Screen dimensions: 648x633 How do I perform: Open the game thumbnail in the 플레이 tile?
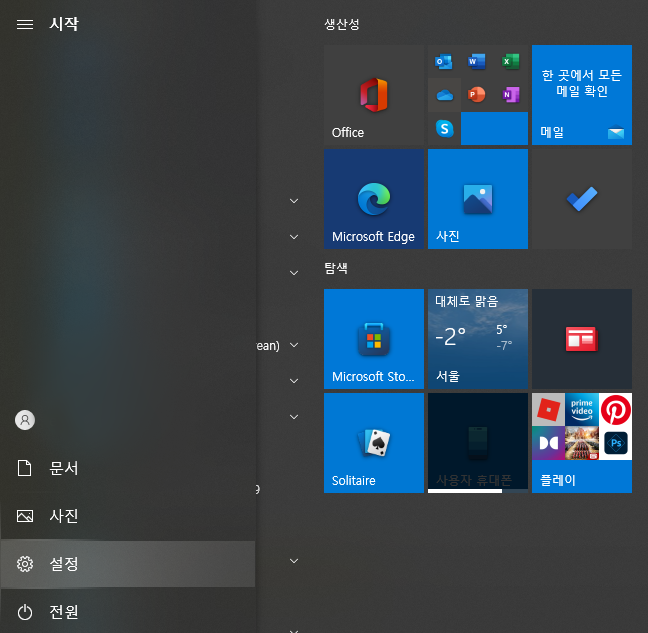(581, 443)
